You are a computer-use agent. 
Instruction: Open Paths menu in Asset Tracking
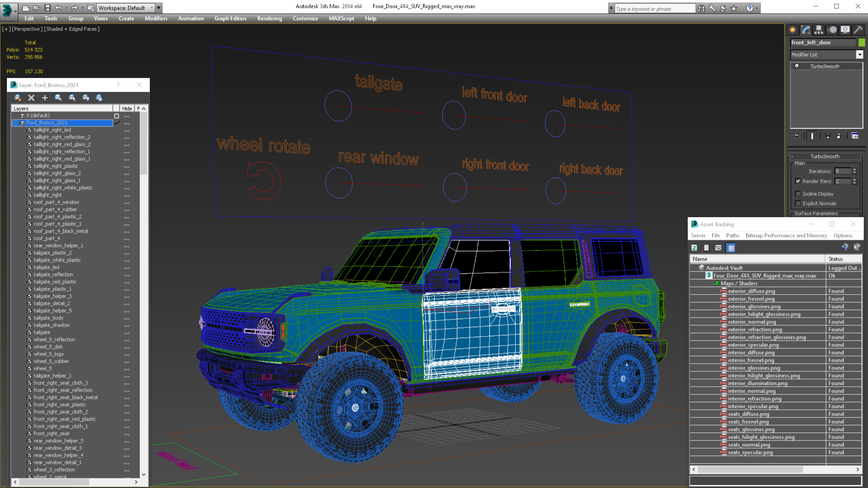pos(733,235)
